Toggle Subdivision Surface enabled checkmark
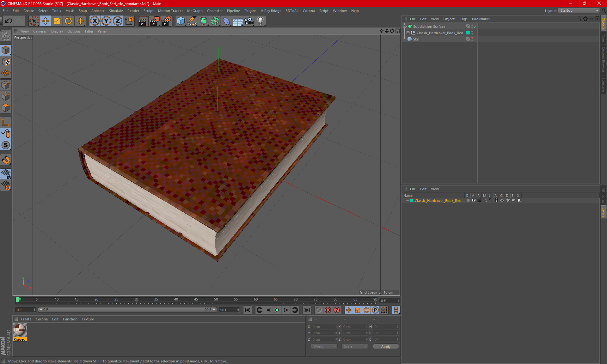Screen dimensions: 607x364 pyautogui.click(x=475, y=27)
